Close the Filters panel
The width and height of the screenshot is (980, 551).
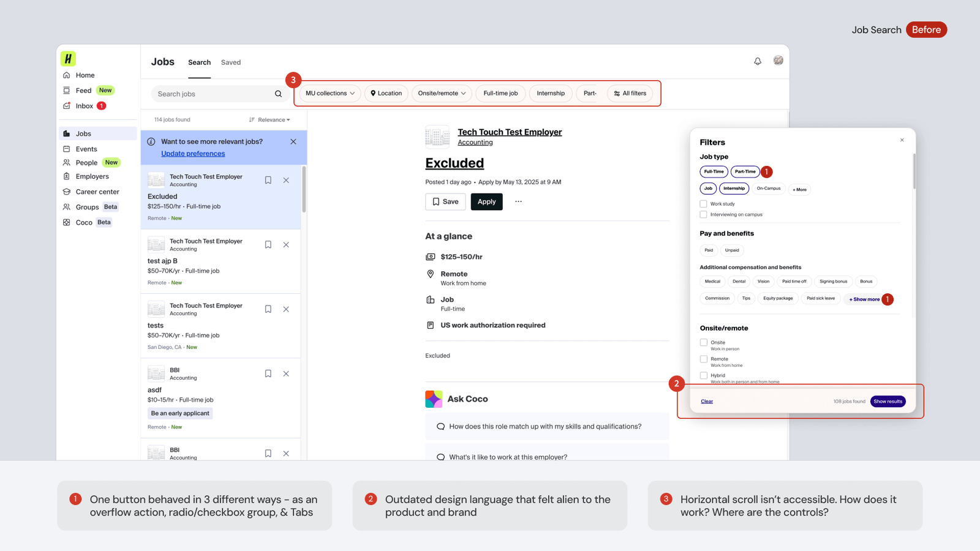tap(902, 140)
